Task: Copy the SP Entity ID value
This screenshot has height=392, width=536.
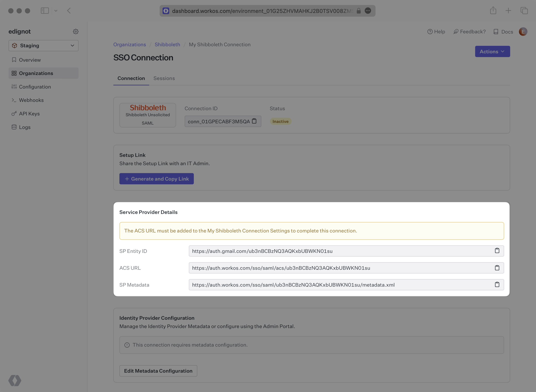Action: point(497,251)
